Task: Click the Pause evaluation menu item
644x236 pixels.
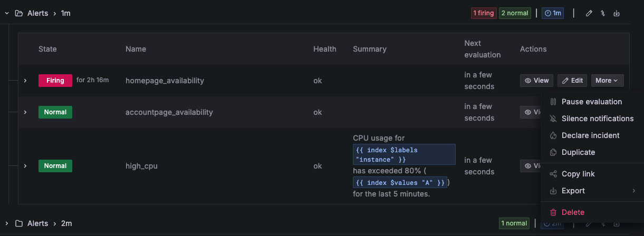Action: coord(591,102)
